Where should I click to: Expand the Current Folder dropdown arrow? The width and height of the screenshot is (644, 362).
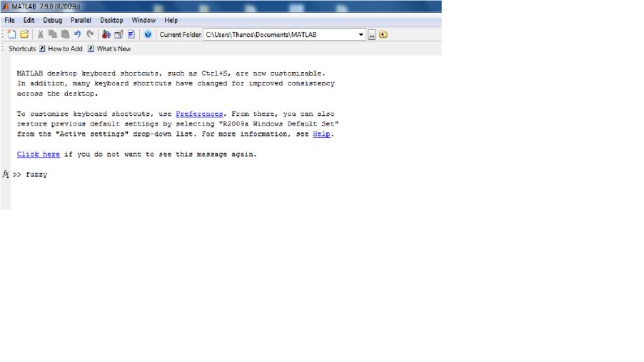[361, 34]
